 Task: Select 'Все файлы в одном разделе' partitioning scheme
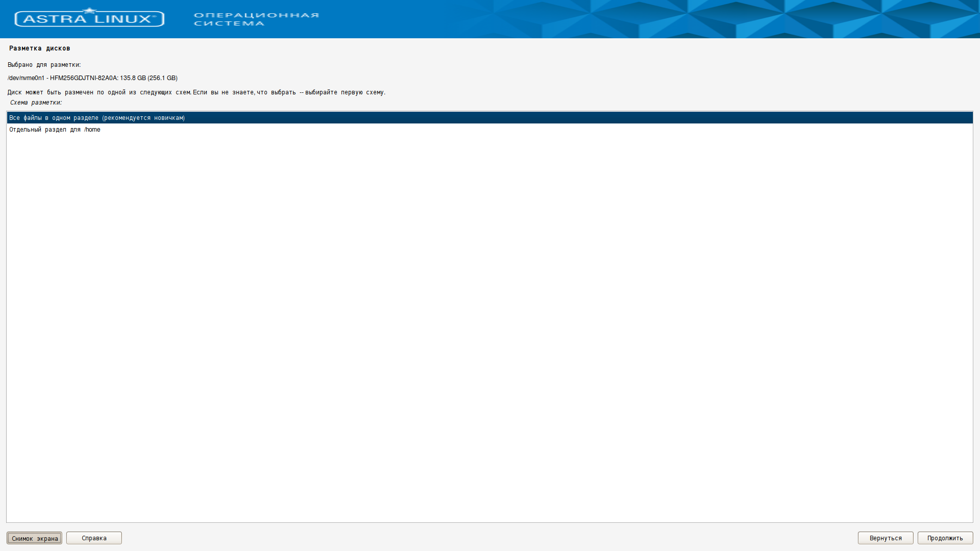(x=489, y=118)
